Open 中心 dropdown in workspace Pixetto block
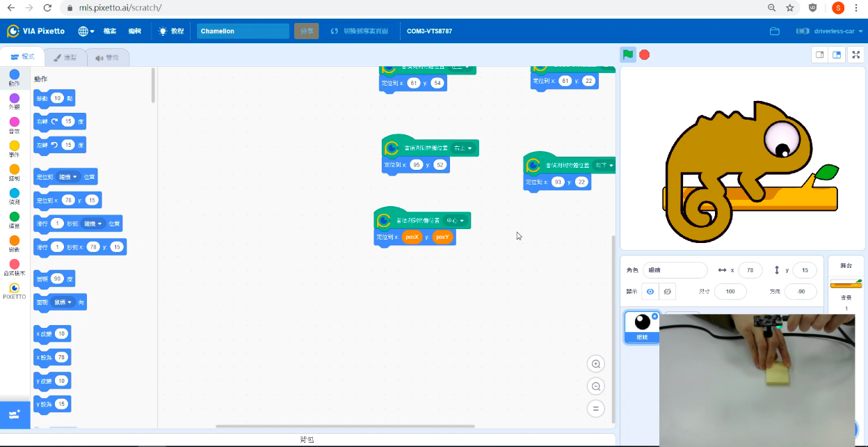868x447 pixels. pyautogui.click(x=455, y=221)
